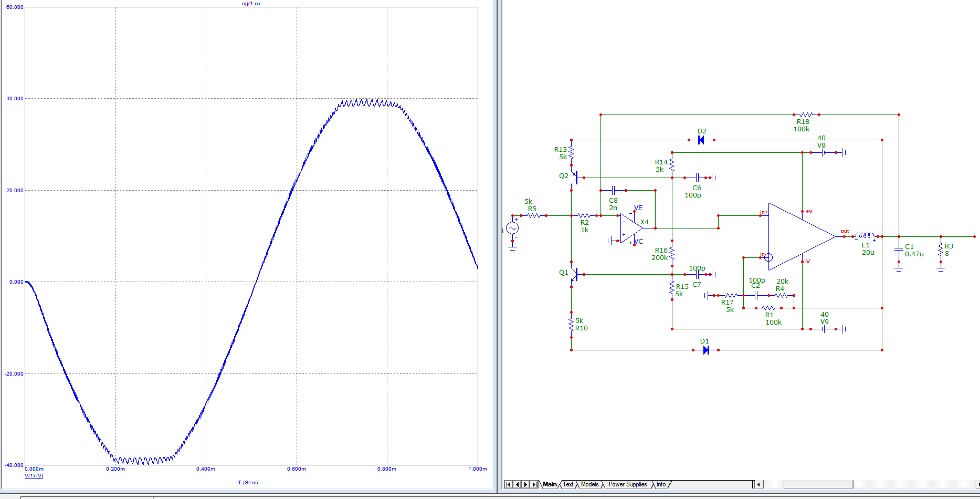Select inductor L1 symbol
Screen dimensions: 980x499
[865, 236]
